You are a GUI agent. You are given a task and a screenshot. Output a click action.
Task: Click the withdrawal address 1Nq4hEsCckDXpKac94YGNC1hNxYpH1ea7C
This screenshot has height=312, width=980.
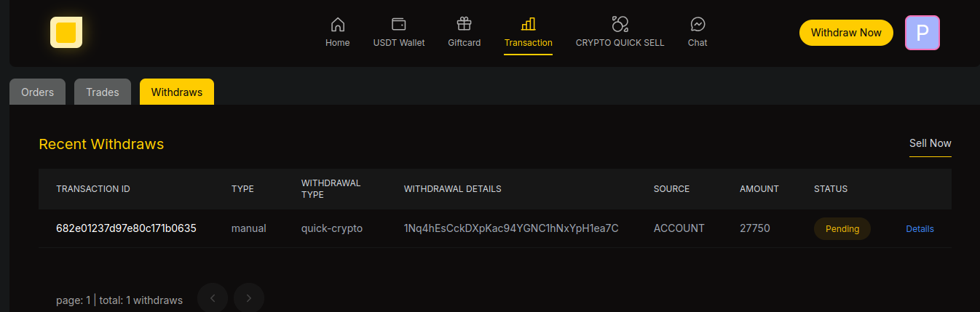511,228
